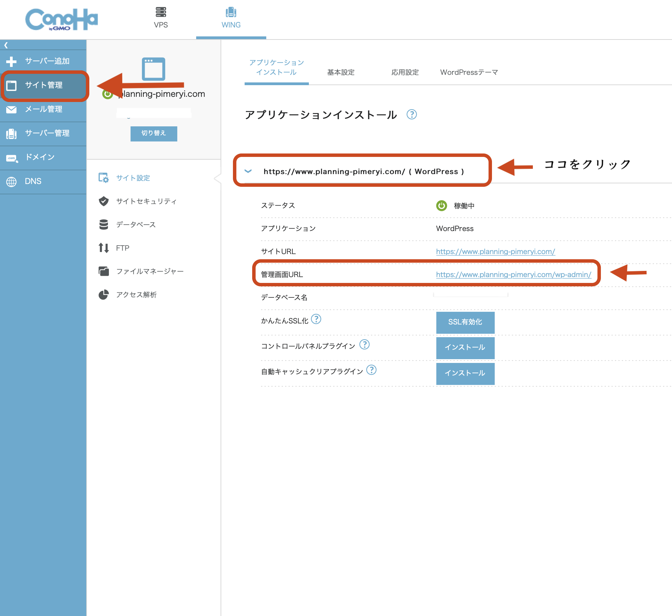Click the plus icon for サーバー追加
This screenshot has height=616, width=672.
[x=11, y=61]
